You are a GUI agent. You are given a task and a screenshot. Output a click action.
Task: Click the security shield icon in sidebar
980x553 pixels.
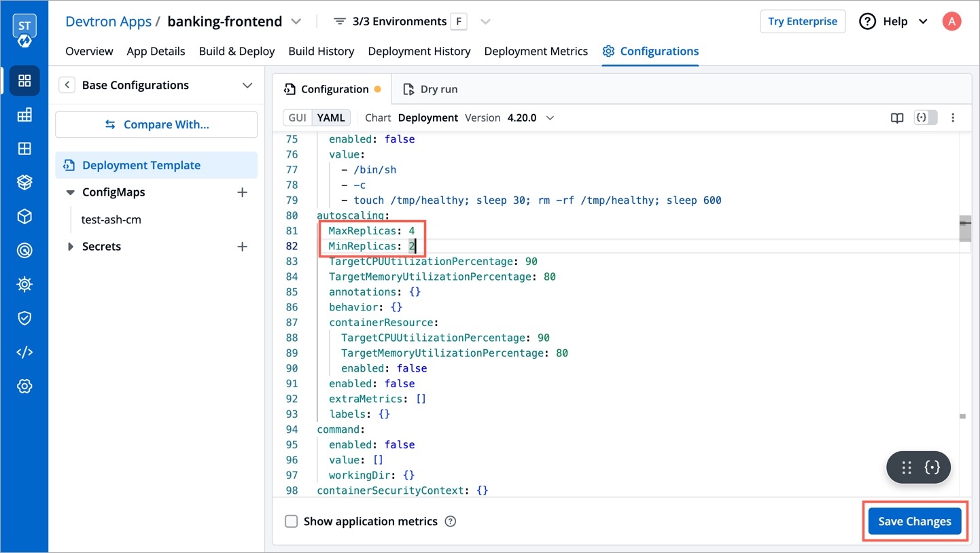point(24,318)
